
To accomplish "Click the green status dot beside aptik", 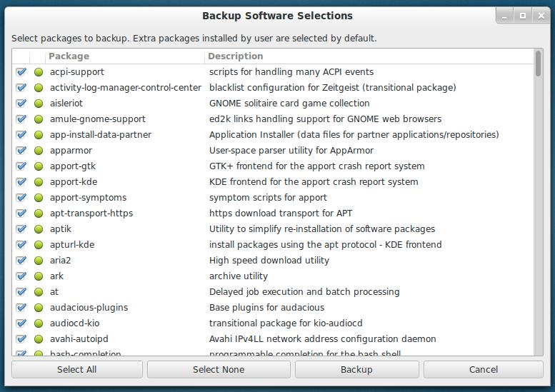I will click(x=39, y=229).
